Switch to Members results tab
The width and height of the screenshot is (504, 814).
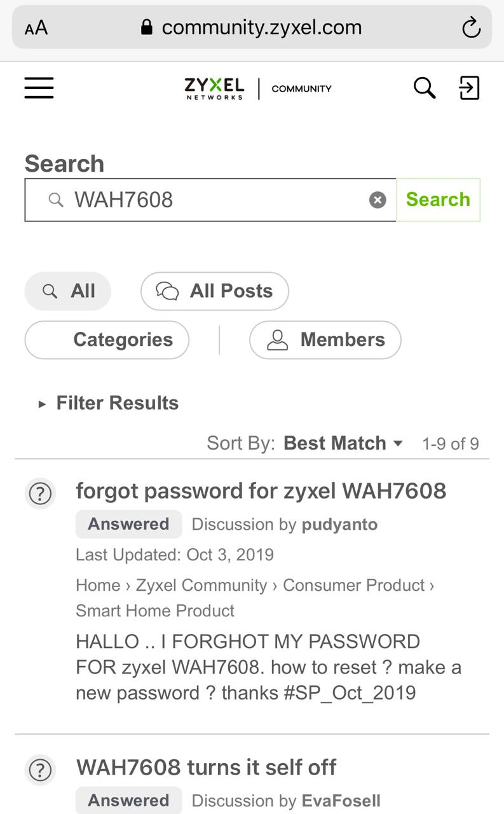pos(325,340)
